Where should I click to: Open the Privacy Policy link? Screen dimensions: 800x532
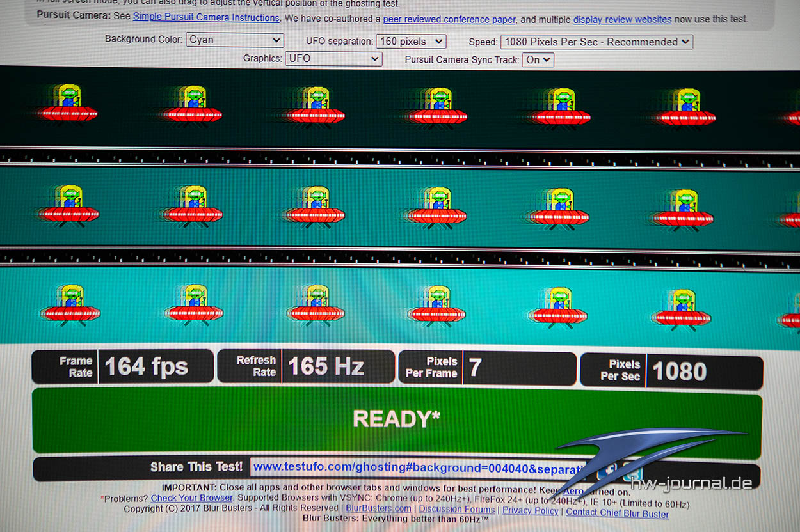coord(531,510)
